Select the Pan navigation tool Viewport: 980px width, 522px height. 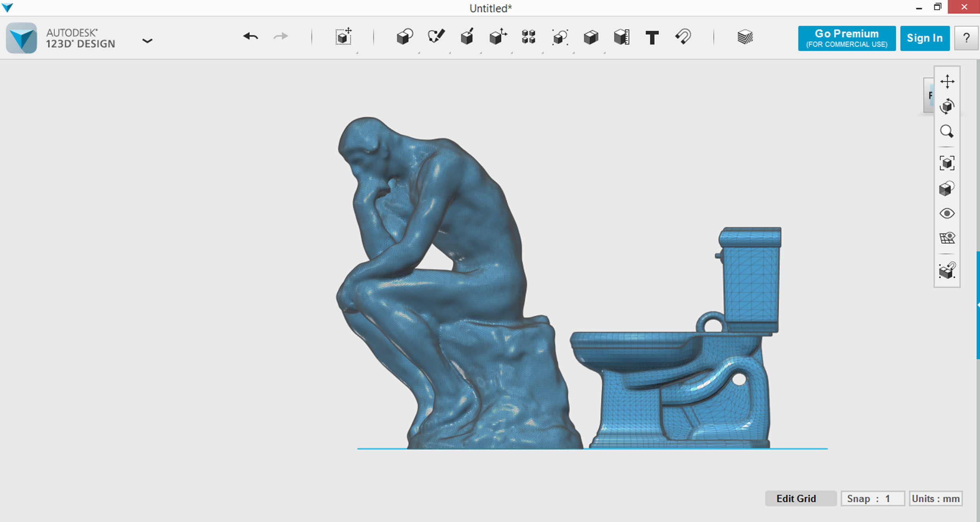[x=947, y=81]
